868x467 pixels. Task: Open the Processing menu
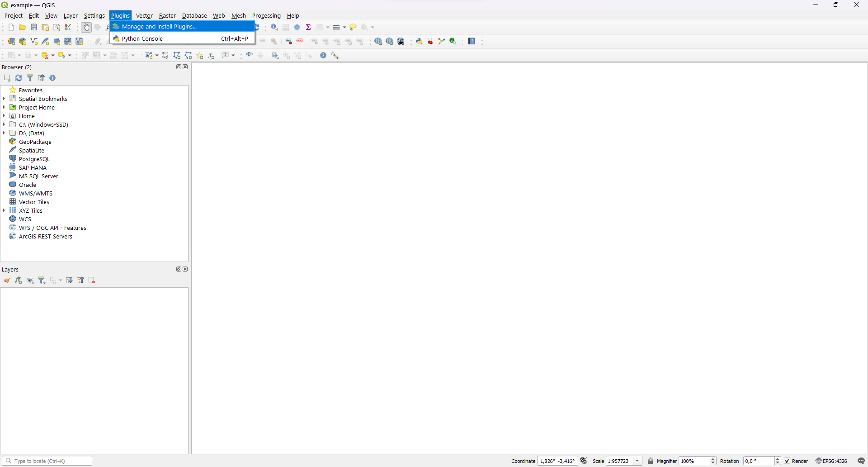(x=266, y=15)
